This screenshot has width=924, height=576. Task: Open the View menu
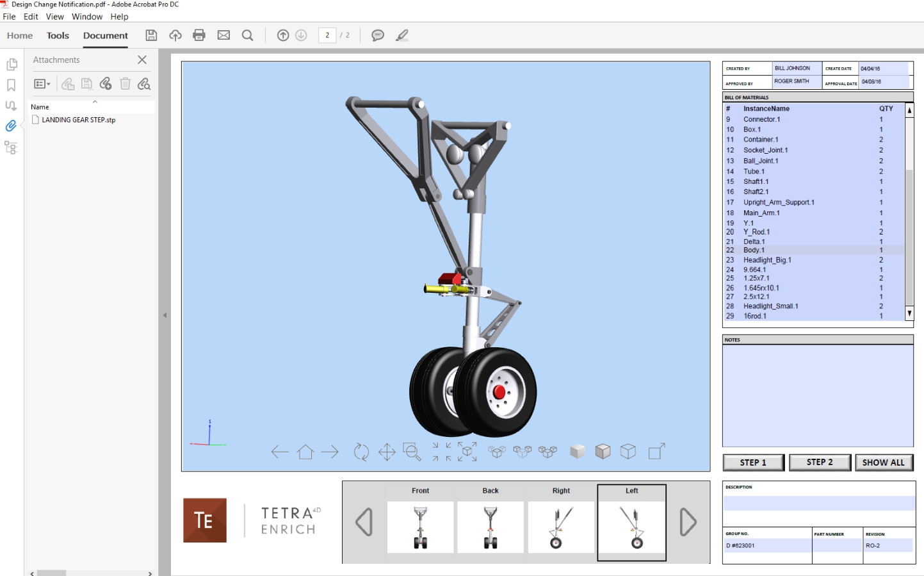pyautogui.click(x=55, y=17)
